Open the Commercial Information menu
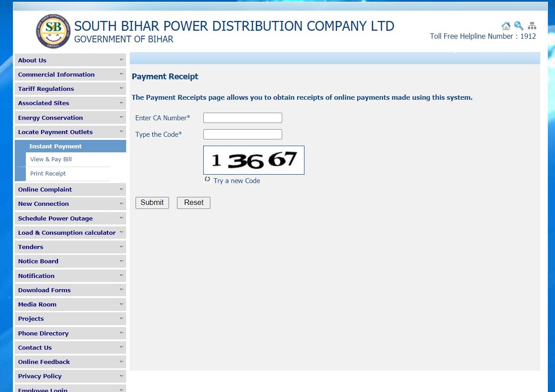This screenshot has width=555, height=392. tap(70, 74)
